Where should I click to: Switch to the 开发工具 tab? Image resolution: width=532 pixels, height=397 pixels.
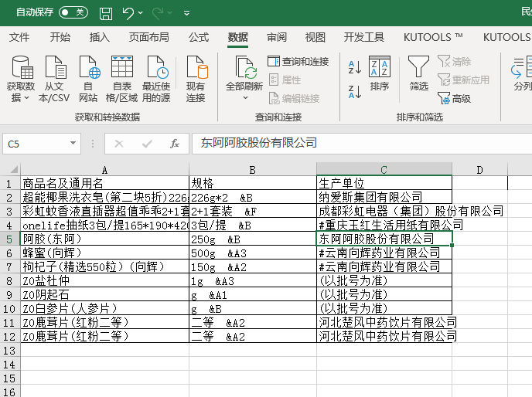coord(364,37)
